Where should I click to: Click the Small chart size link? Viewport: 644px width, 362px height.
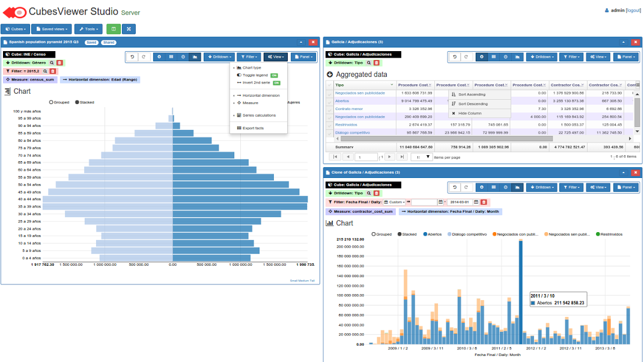coord(294,281)
